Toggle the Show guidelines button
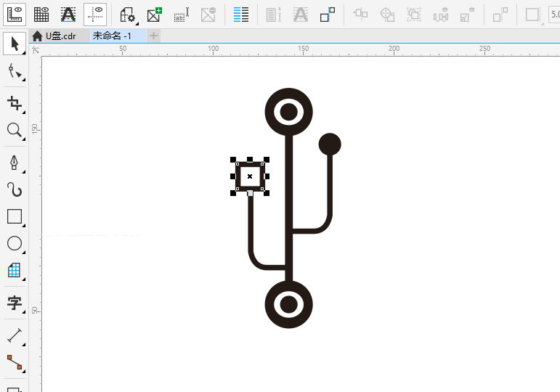560x392 pixels. 95,15
